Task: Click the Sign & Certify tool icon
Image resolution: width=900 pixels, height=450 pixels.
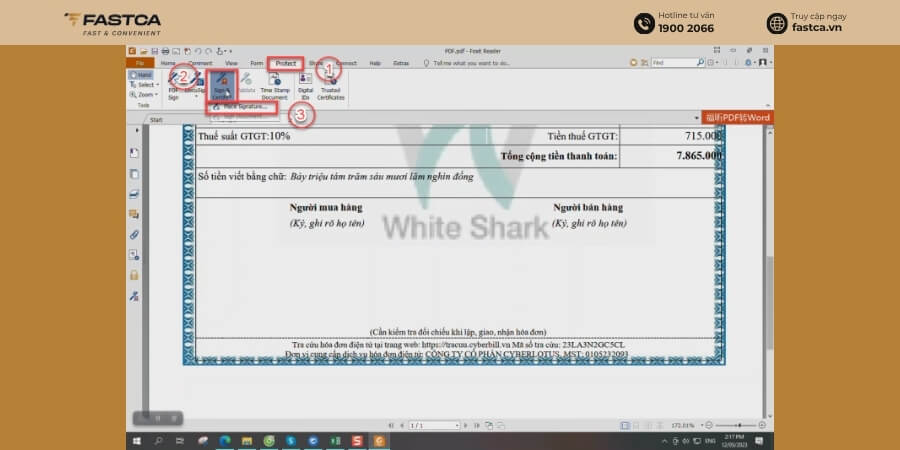Action: coord(221,86)
